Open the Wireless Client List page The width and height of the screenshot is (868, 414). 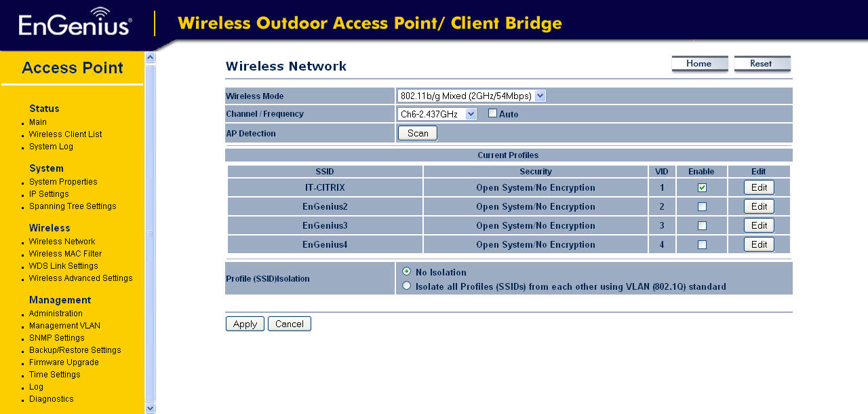point(65,134)
